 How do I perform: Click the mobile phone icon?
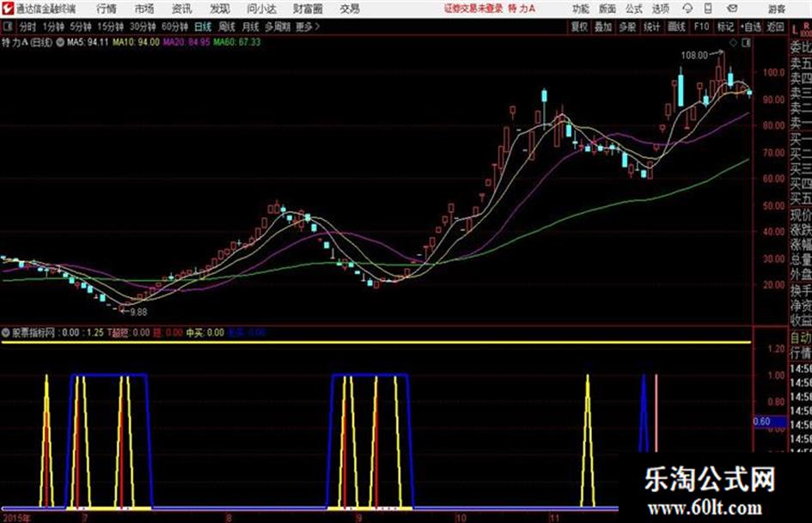point(708,9)
